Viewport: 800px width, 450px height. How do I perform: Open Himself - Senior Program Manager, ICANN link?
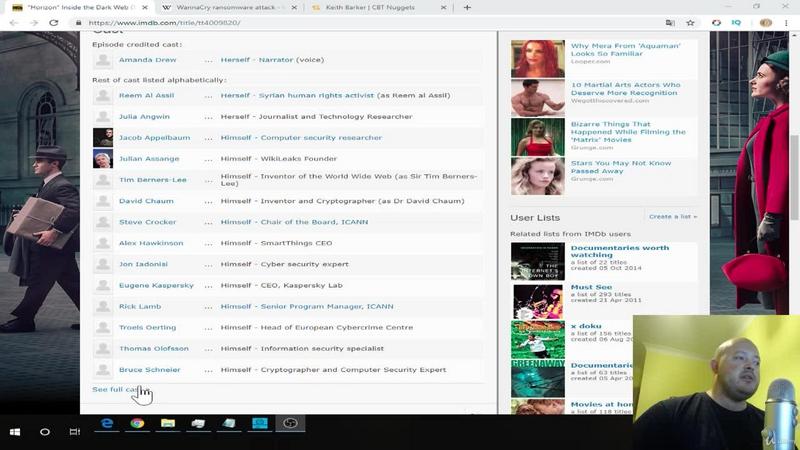(307, 307)
